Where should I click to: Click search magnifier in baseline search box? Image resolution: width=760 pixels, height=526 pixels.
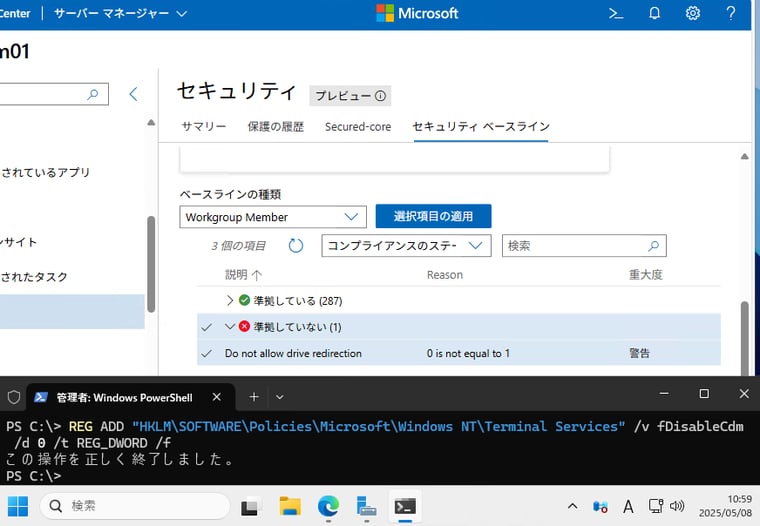tap(653, 246)
